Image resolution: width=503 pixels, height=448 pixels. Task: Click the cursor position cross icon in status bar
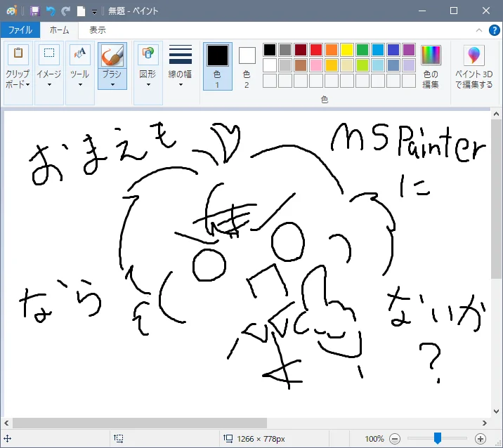pos(7,438)
